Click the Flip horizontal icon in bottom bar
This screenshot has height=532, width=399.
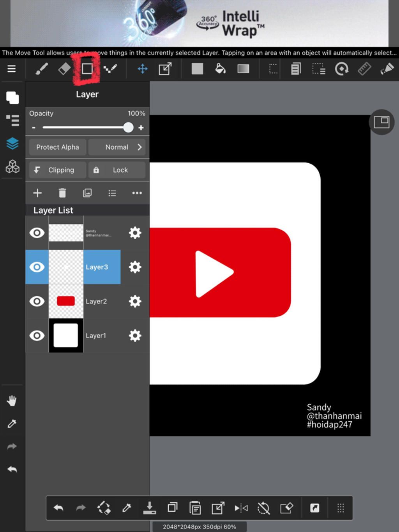(x=241, y=508)
